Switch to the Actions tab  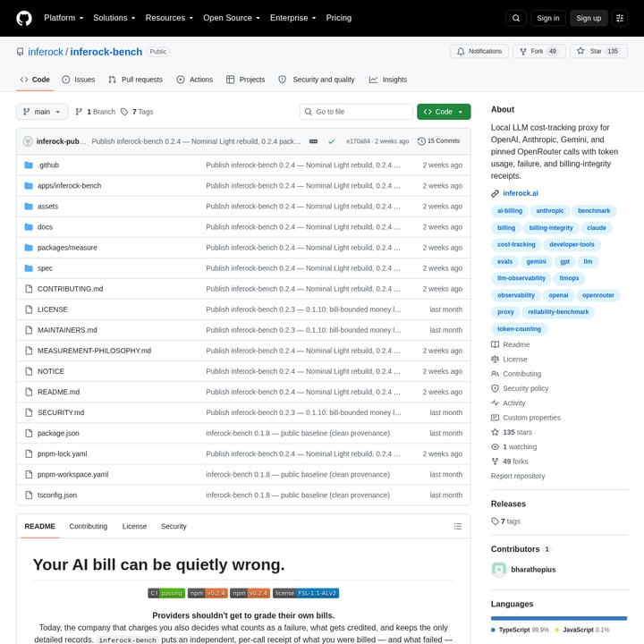pos(195,80)
